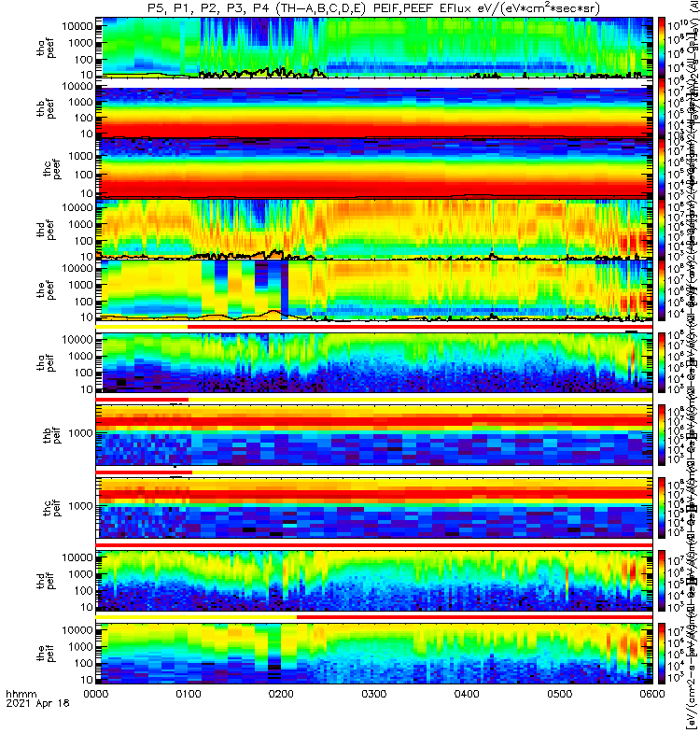
Task: Click the 'thb peif' y-axis label
Action: click(51, 434)
